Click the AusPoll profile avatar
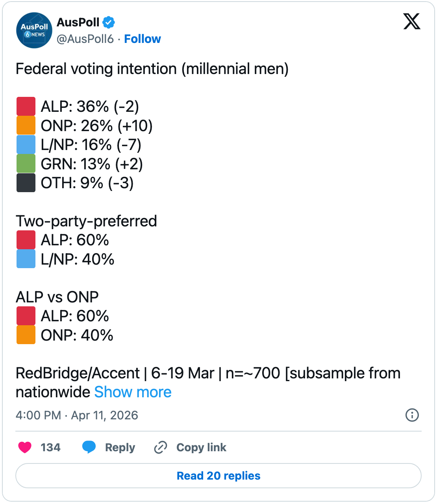This screenshot has height=504, width=437. pos(34,30)
